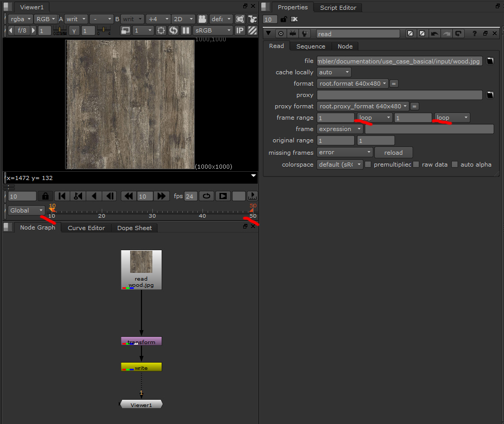
Task: Open file browser icon next to file path
Action: coord(490,61)
